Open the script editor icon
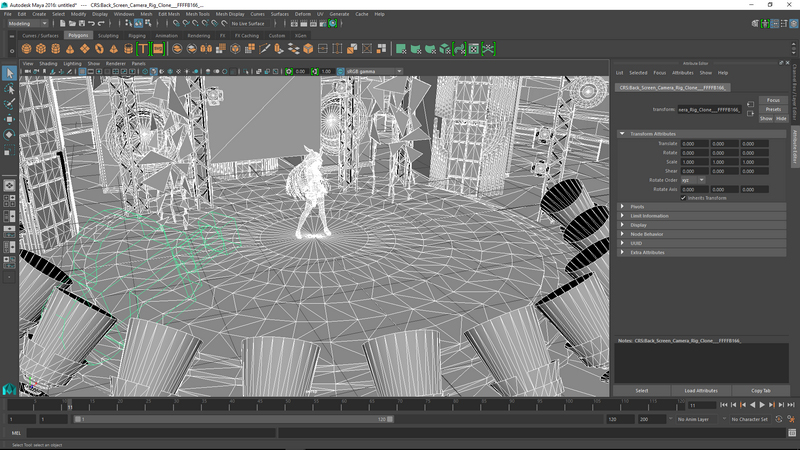This screenshot has width=800, height=450. click(792, 433)
